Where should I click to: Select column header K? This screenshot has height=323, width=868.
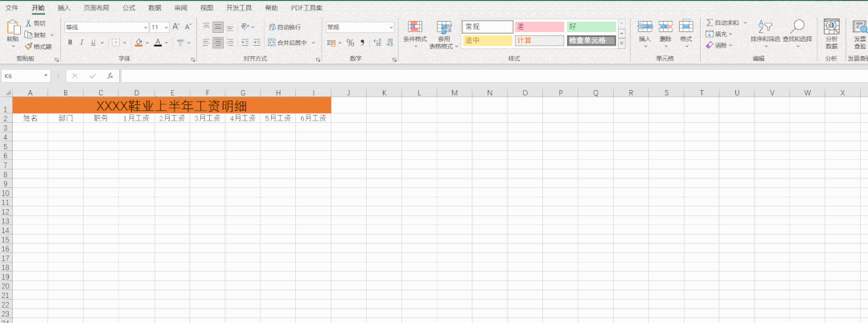384,92
